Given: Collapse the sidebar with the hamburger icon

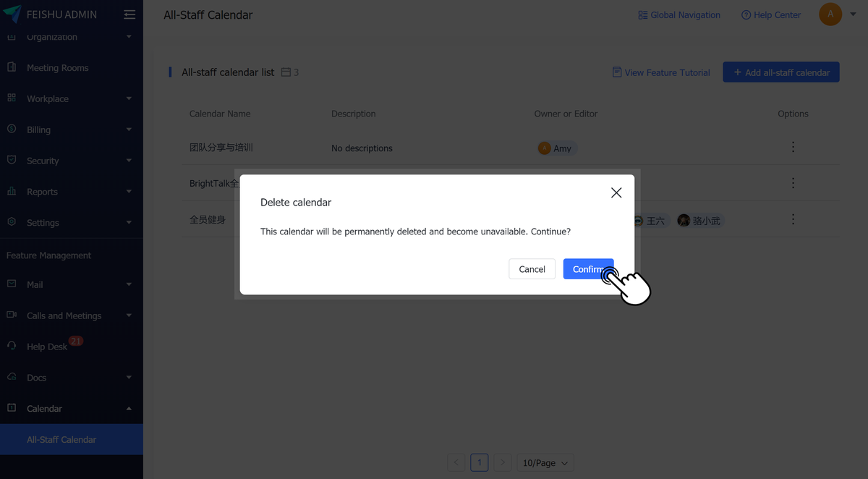Looking at the screenshot, I should (129, 14).
